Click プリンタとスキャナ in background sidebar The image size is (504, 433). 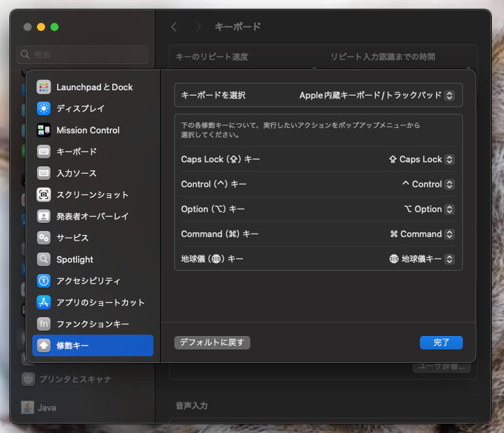click(x=75, y=379)
